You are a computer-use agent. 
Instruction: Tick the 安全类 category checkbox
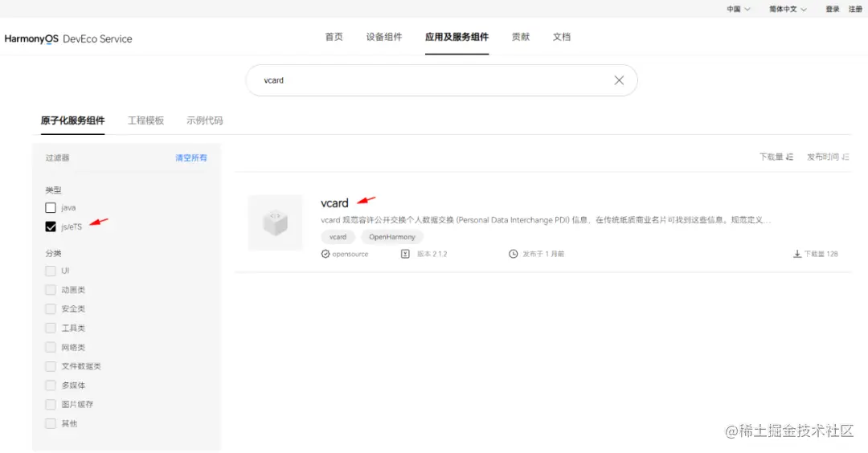pyautogui.click(x=51, y=309)
